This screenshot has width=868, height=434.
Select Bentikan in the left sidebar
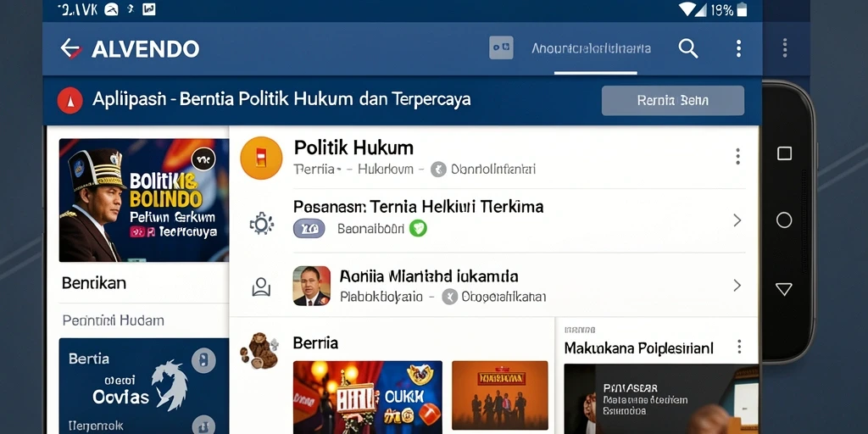(94, 283)
